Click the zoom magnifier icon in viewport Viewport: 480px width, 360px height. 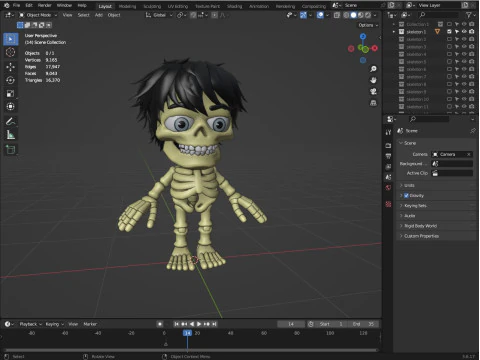[373, 69]
